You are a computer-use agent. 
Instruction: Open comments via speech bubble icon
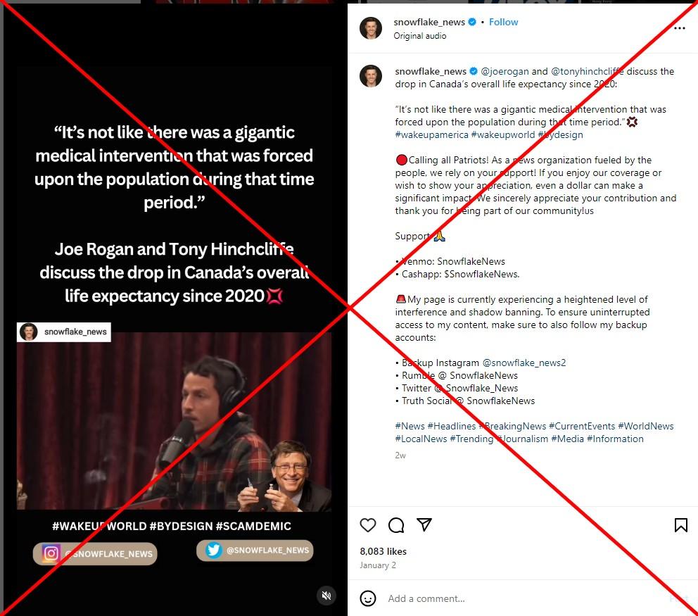[395, 525]
